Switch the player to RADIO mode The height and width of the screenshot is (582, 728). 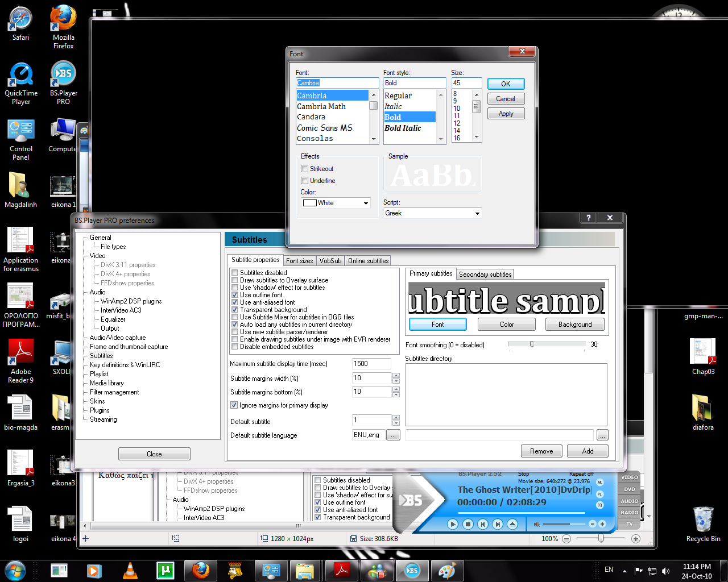(629, 512)
